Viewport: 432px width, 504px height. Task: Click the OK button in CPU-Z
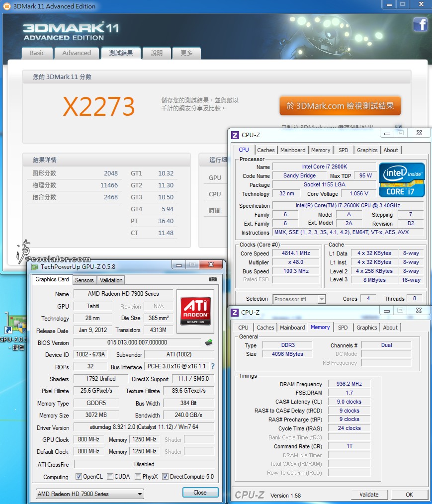point(409,495)
